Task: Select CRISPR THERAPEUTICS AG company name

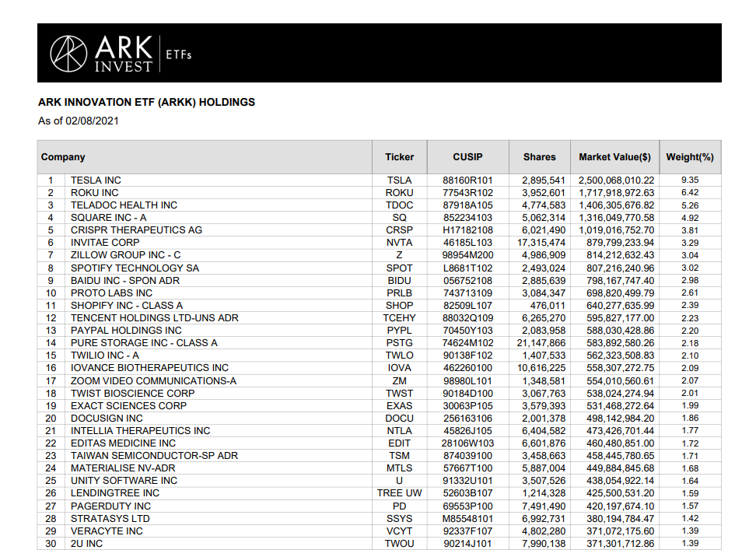Action: (x=136, y=230)
